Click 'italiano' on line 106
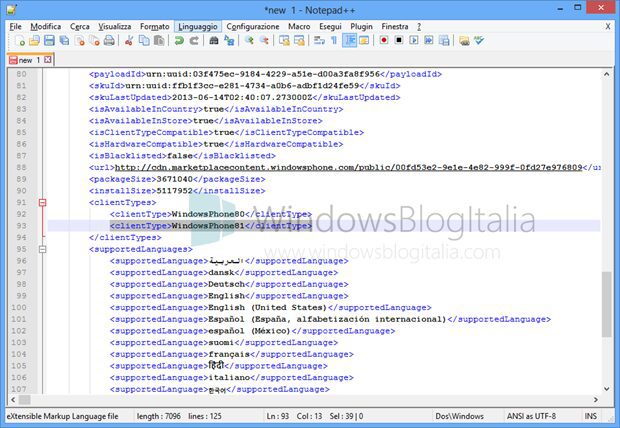Viewport: 620px width, 428px height. coord(229,377)
